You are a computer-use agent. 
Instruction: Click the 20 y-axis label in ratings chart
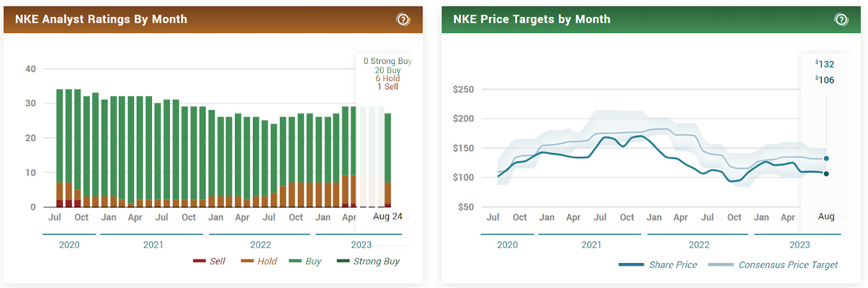tap(30, 138)
